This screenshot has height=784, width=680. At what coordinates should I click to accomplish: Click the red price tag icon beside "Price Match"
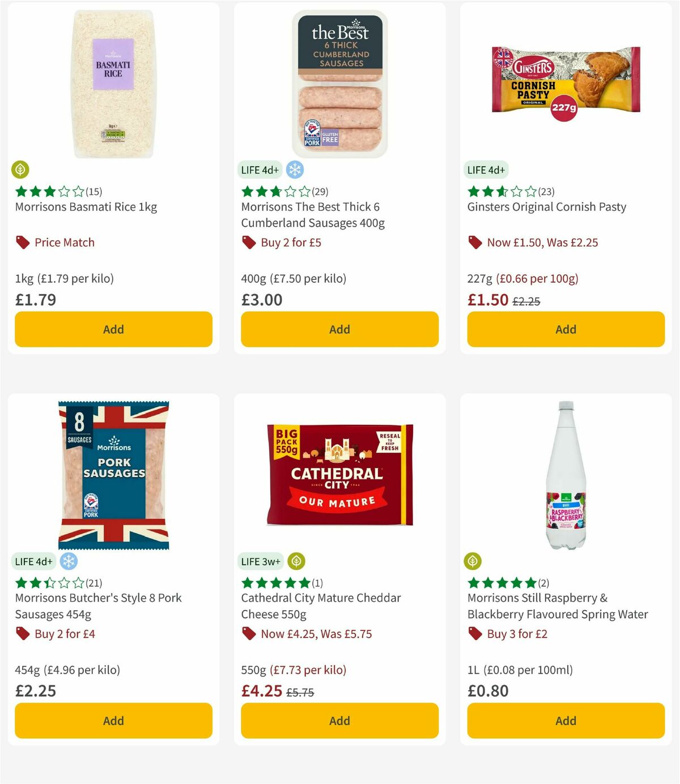(23, 242)
